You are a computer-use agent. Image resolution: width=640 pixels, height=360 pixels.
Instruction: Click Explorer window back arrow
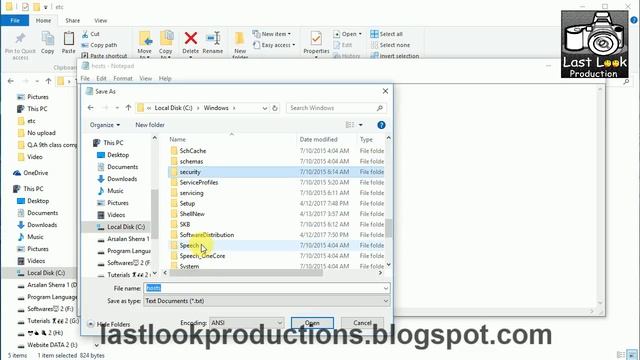(11, 81)
